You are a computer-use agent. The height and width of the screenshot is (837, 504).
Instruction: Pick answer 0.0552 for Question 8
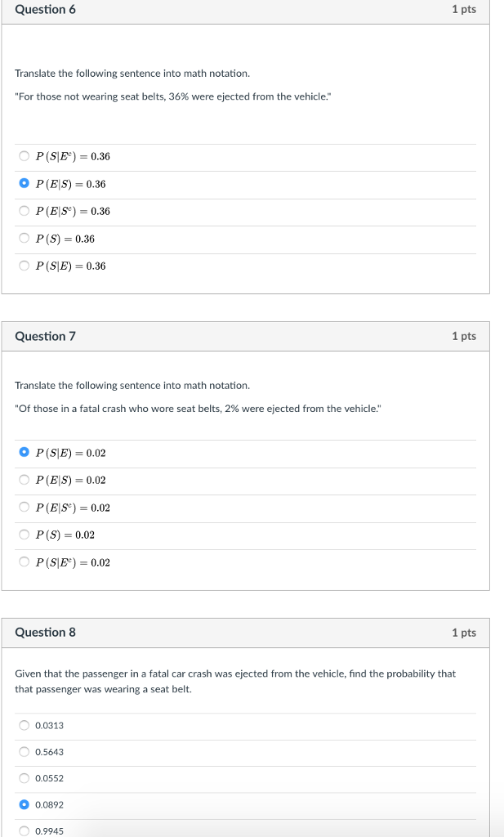coord(25,778)
